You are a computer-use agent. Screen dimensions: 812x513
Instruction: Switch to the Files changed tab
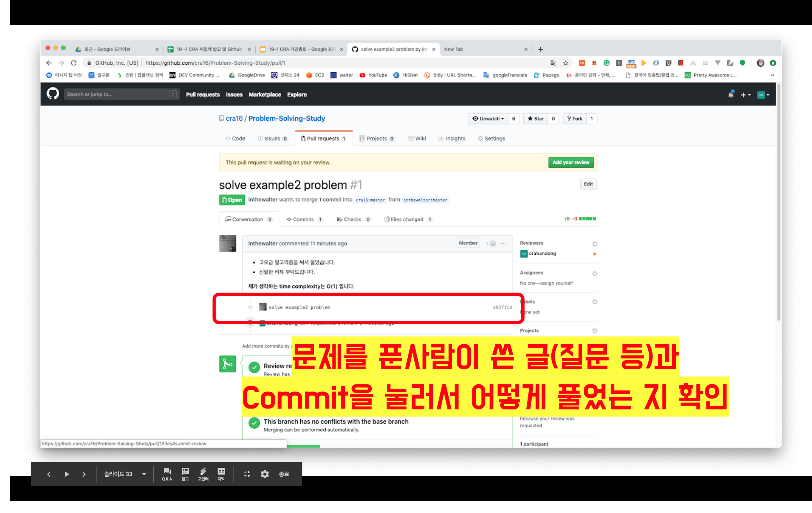point(407,219)
